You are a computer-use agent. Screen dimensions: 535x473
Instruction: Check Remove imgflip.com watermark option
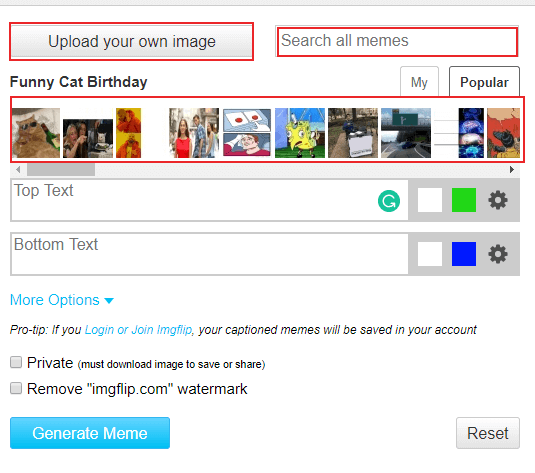16,388
